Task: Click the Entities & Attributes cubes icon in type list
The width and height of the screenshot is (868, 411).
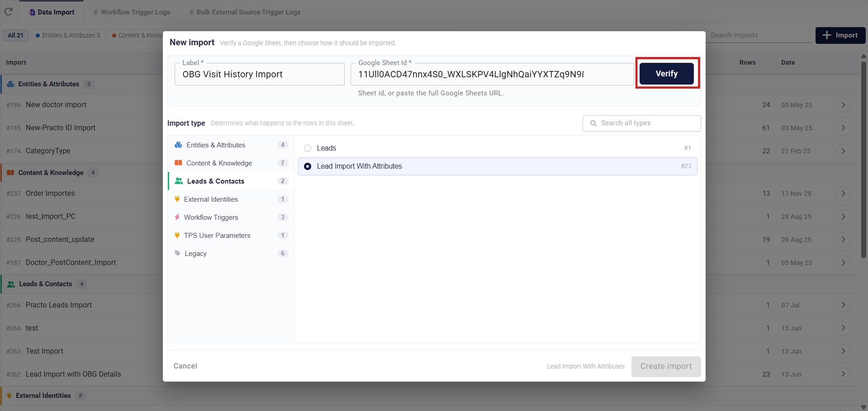Action: click(x=179, y=145)
